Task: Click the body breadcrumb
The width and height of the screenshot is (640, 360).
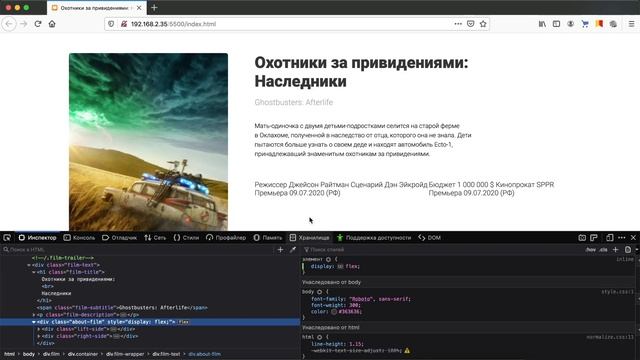Action: (x=29, y=354)
